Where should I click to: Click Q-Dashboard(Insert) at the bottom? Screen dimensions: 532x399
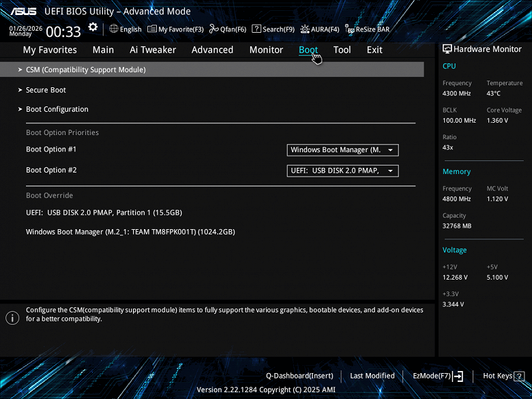(299, 376)
